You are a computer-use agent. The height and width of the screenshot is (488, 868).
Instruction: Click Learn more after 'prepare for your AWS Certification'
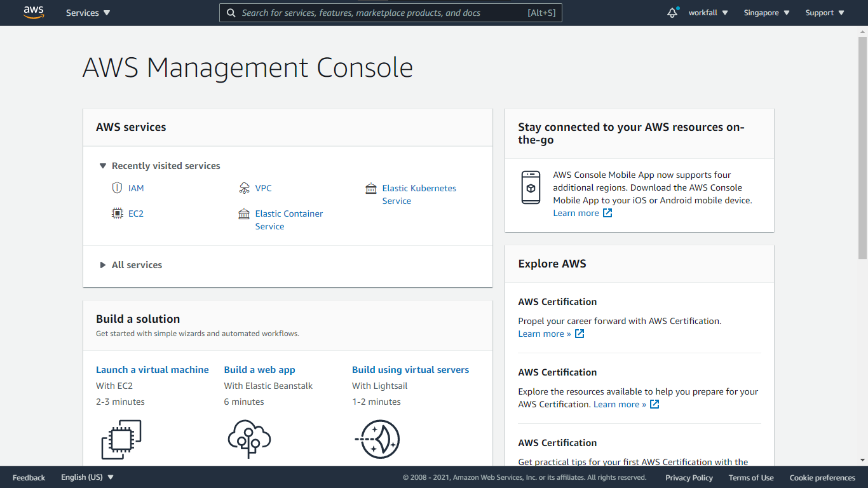620,404
